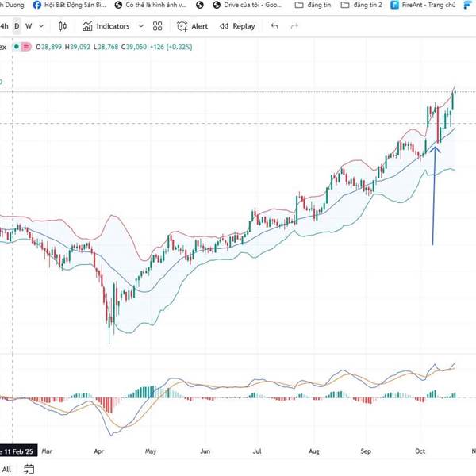Start bar Replay mode

236,26
